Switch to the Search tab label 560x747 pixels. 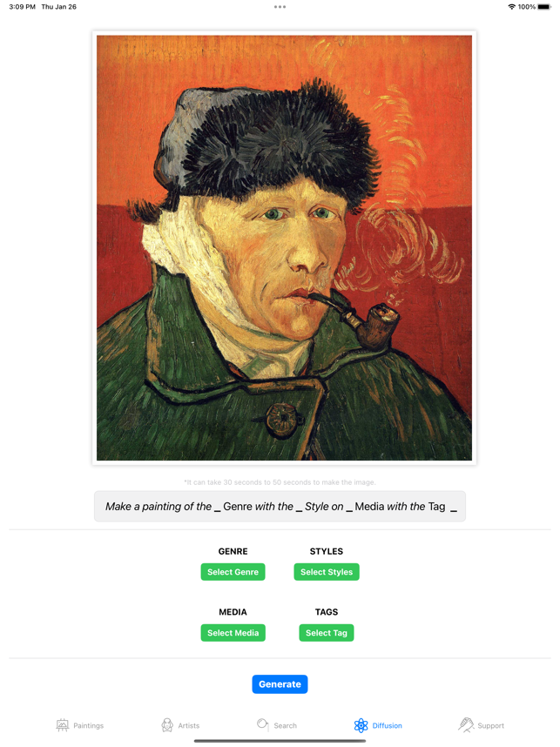(x=285, y=725)
